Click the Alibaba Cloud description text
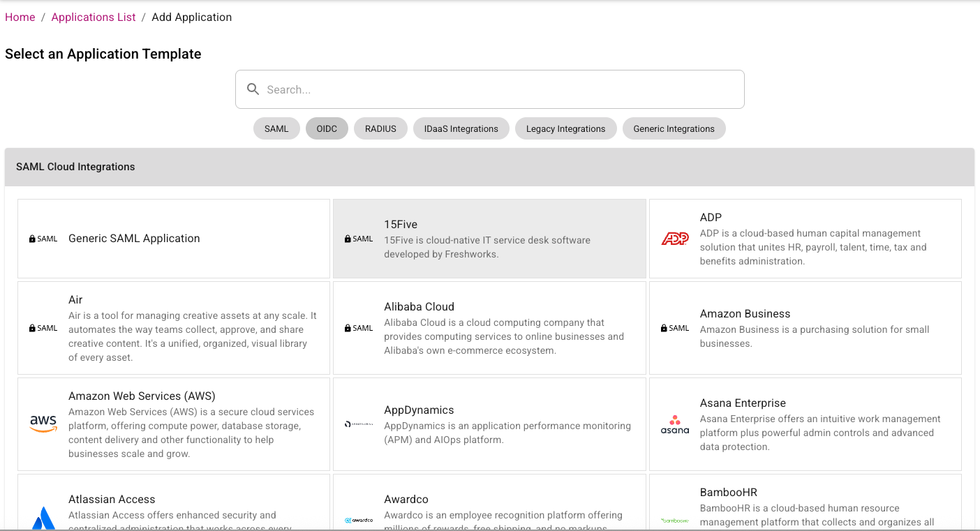Screen dimensions: 980x531 [504, 336]
